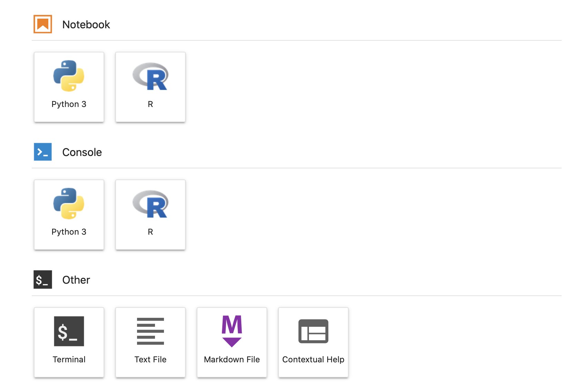Open the Contextual Help panel
The width and height of the screenshot is (564, 392).
point(313,342)
